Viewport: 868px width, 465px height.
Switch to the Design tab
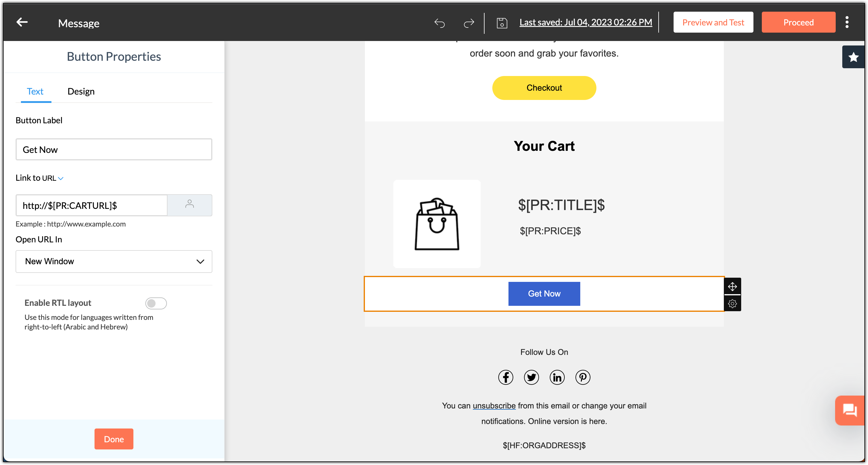[x=81, y=91]
